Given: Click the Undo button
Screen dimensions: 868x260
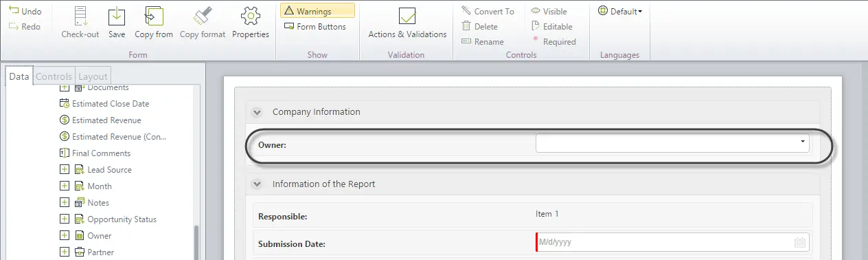Looking at the screenshot, I should pyautogui.click(x=25, y=12).
